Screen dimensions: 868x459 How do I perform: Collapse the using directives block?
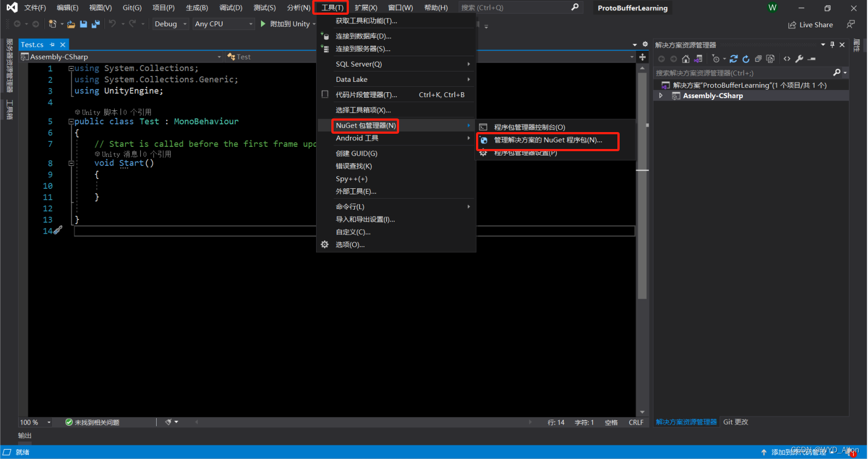71,68
